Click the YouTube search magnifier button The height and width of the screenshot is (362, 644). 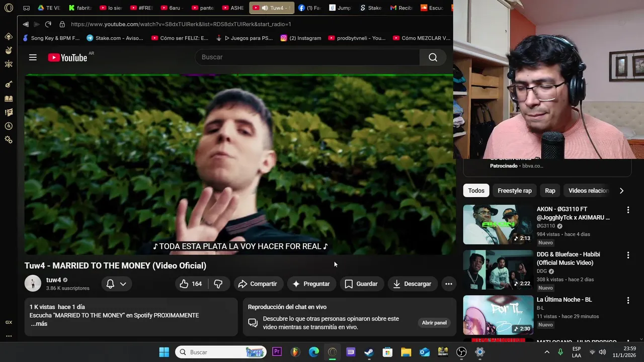click(x=433, y=57)
